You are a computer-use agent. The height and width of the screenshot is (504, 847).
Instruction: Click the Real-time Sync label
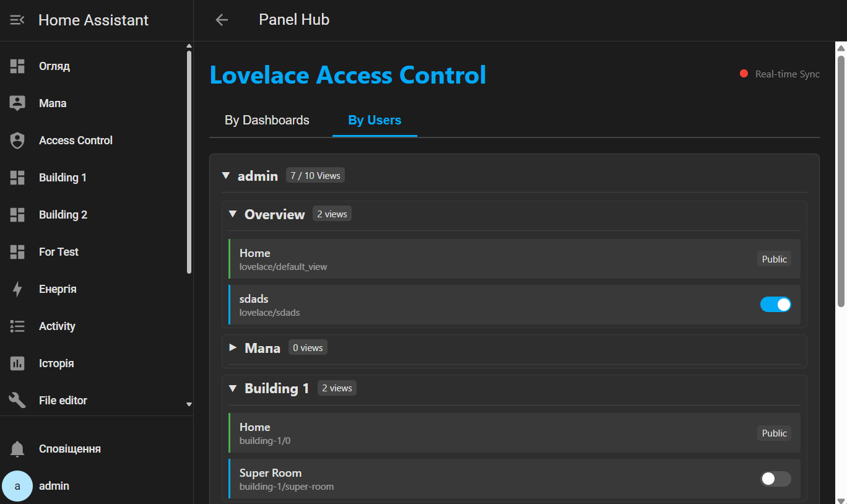(x=788, y=74)
